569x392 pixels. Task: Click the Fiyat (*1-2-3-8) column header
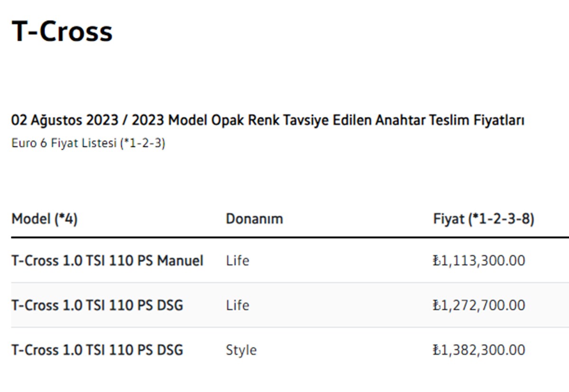coord(484,219)
